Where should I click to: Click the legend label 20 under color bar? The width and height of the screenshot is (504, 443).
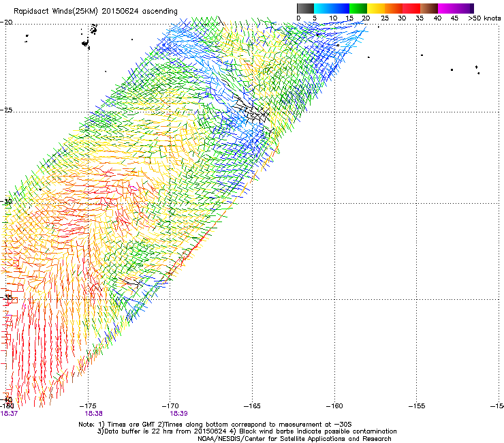click(366, 18)
